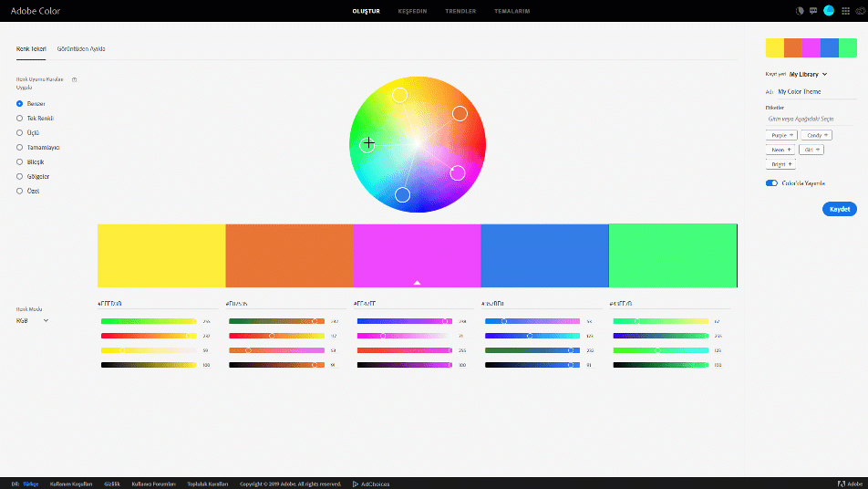
Task: Select the large blue color swatch
Action: 545,255
